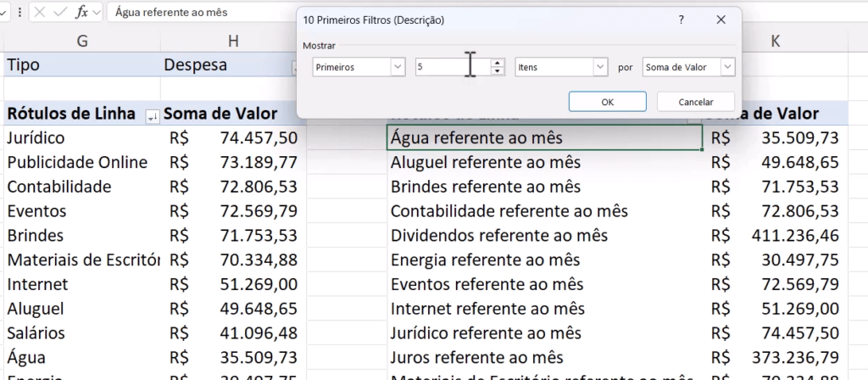Select column H header
868x380 pixels.
click(x=233, y=41)
